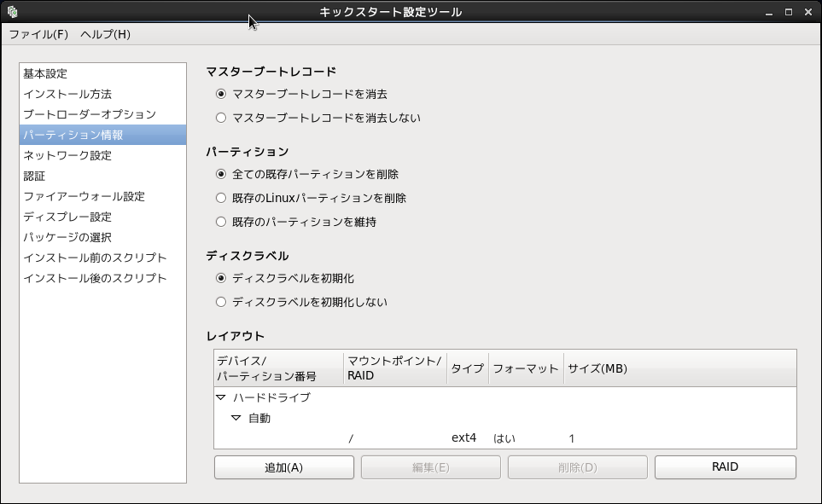Select 既存のパーティションを維持 radio button

point(222,222)
